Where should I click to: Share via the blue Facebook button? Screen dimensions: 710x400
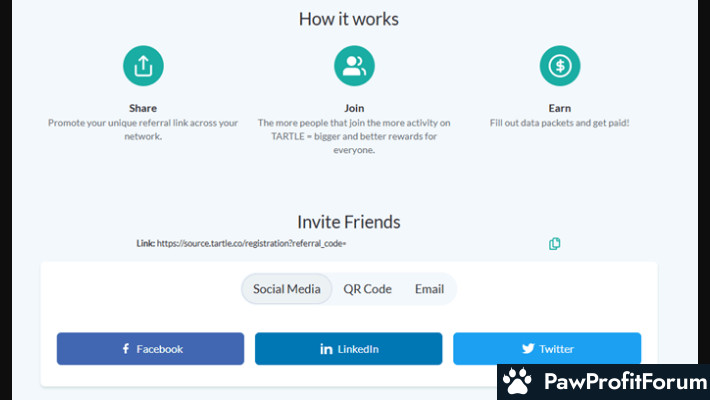click(150, 349)
